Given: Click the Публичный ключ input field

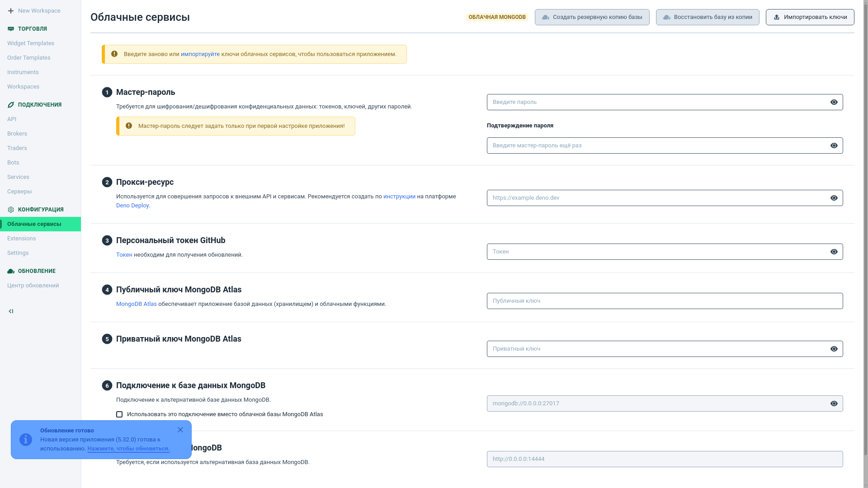Looking at the screenshot, I should 665,301.
